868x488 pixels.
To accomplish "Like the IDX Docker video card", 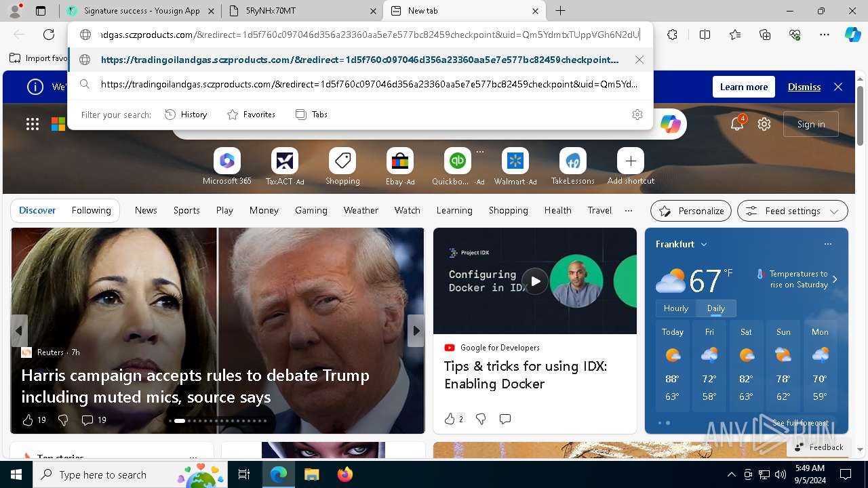I will click(x=450, y=419).
